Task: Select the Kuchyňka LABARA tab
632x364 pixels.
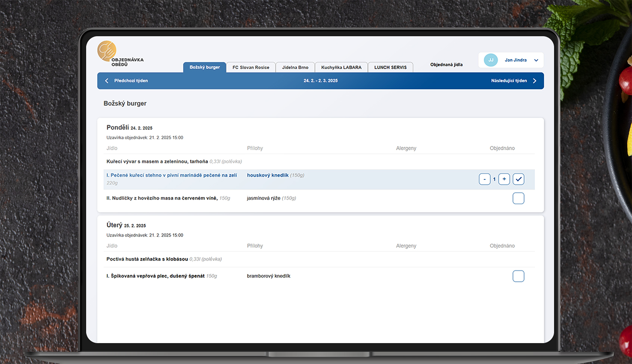Action: point(341,68)
